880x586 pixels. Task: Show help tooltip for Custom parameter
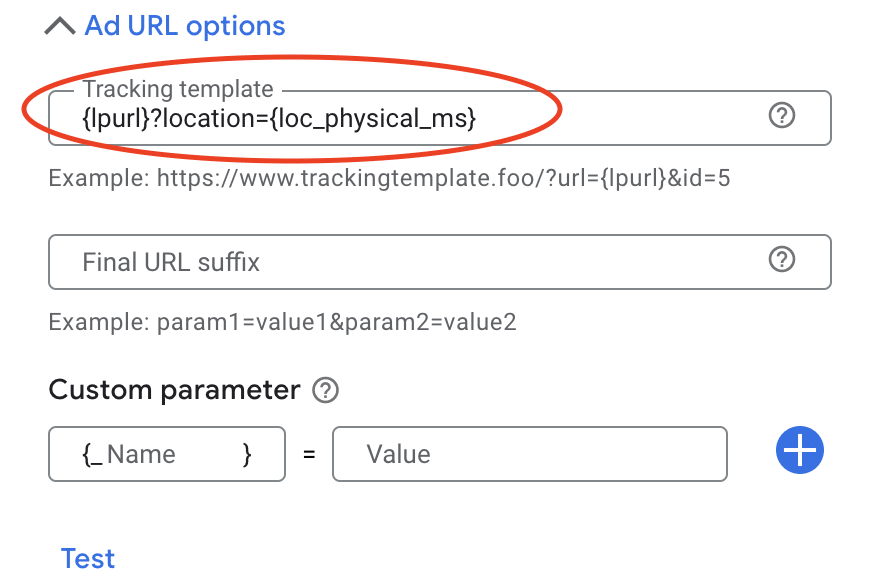[325, 391]
